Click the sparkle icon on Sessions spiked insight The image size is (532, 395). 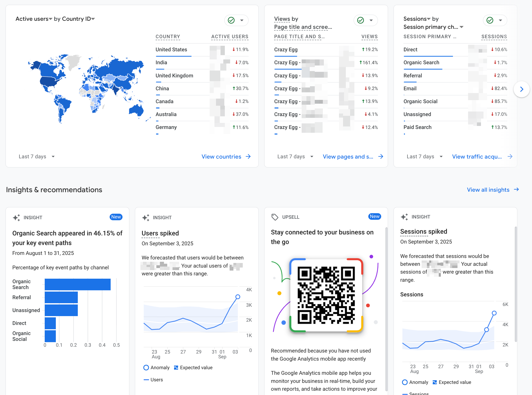pyautogui.click(x=404, y=217)
